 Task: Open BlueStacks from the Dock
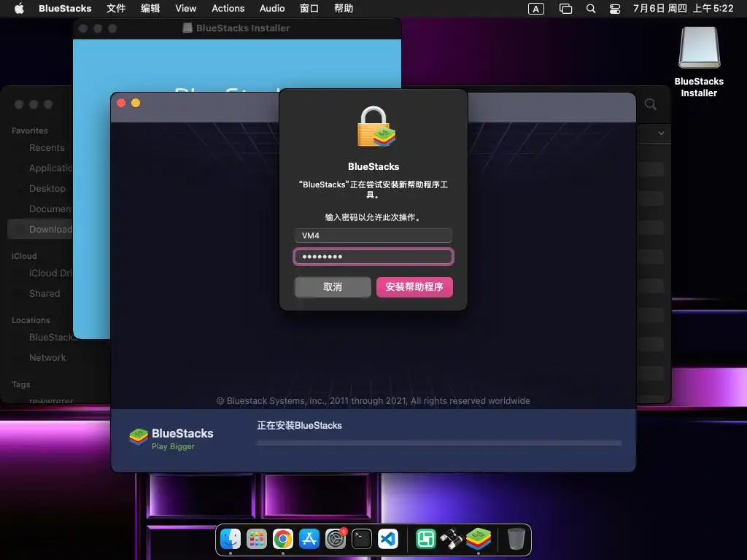tap(479, 539)
